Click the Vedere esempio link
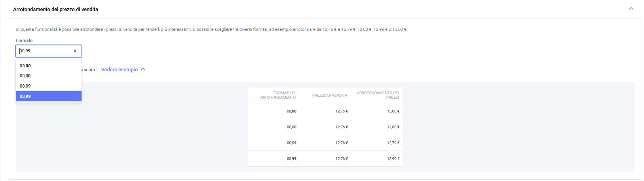 pos(119,70)
